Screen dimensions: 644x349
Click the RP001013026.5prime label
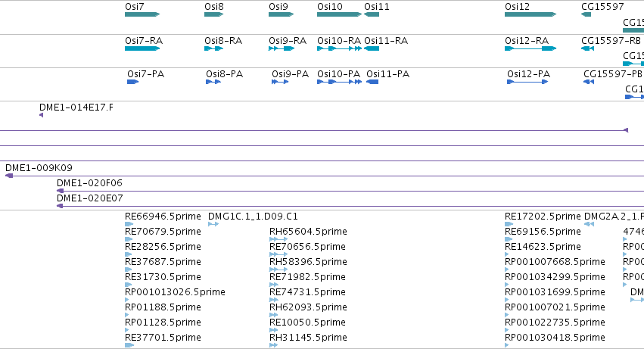click(175, 292)
